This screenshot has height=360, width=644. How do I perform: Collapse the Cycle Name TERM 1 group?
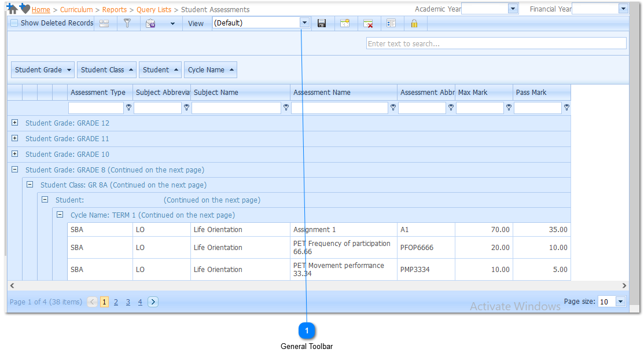[x=60, y=215]
